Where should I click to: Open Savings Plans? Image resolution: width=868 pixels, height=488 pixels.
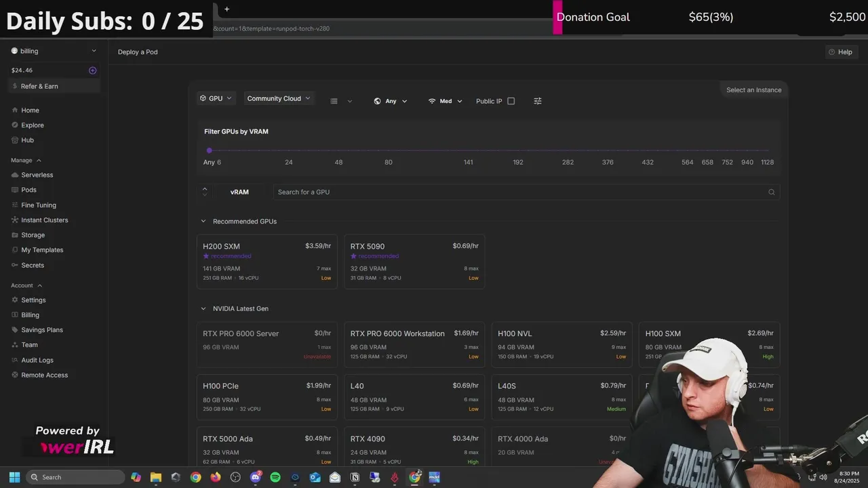point(41,330)
